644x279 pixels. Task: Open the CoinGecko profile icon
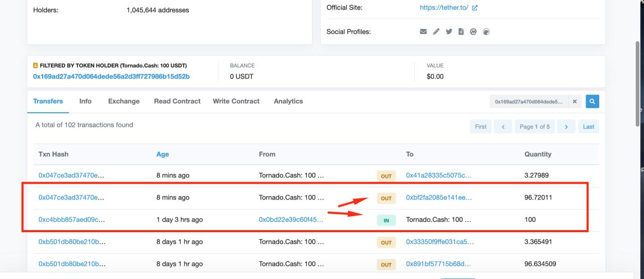(486, 32)
